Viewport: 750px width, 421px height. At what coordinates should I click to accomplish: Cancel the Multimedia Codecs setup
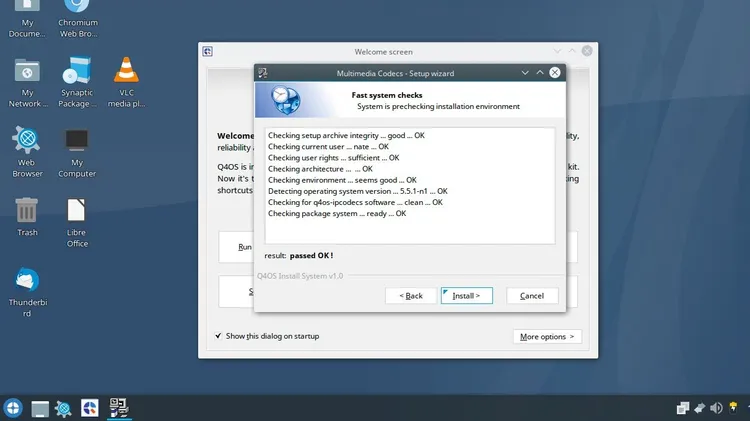532,296
